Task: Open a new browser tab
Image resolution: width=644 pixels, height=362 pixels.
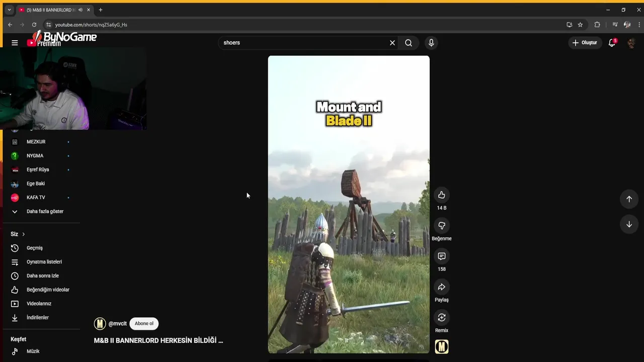Action: tap(101, 10)
